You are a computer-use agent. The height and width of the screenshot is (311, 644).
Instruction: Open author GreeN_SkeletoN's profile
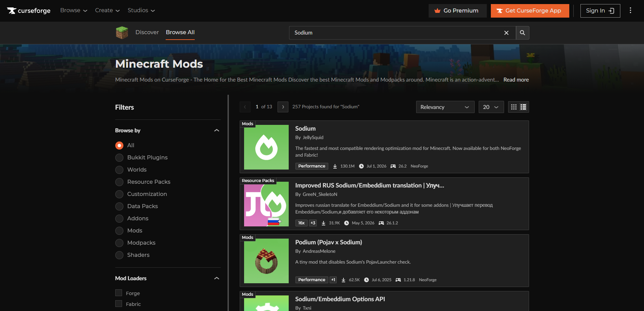click(320, 195)
